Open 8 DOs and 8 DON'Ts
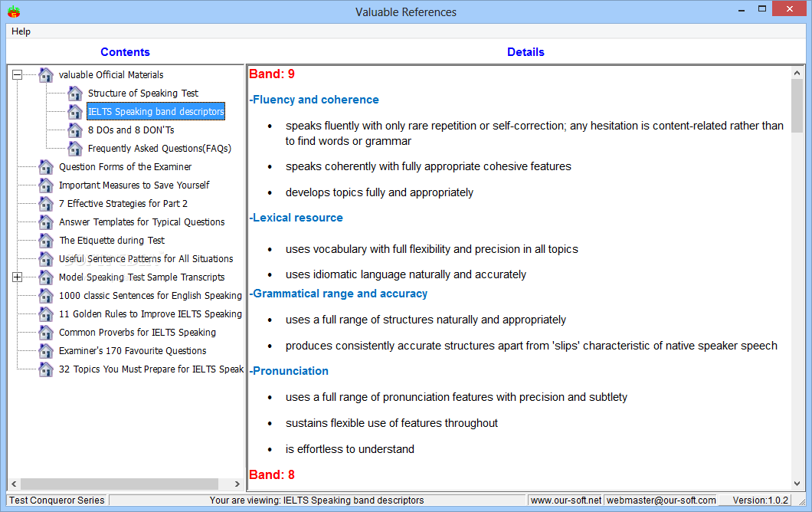The width and height of the screenshot is (812, 512). [131, 130]
